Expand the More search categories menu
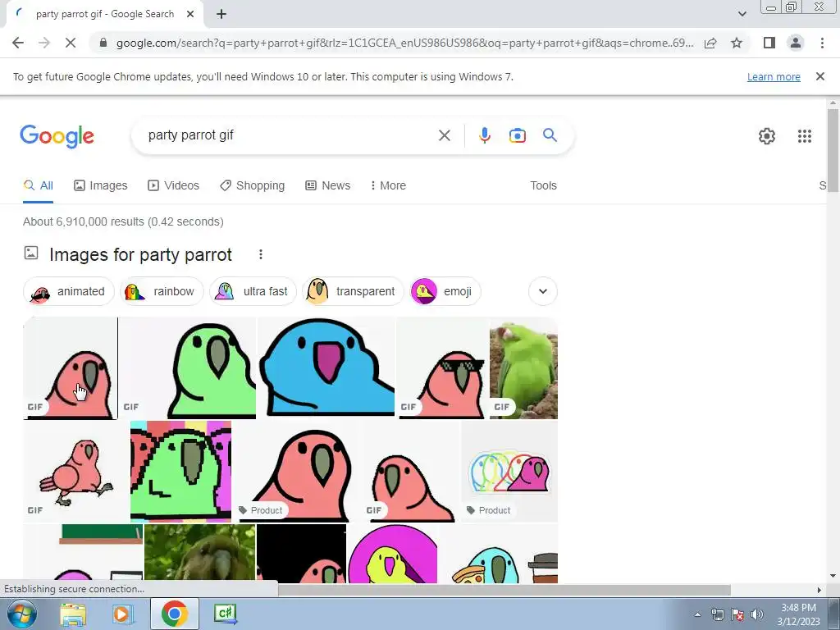The image size is (840, 630). [388, 186]
